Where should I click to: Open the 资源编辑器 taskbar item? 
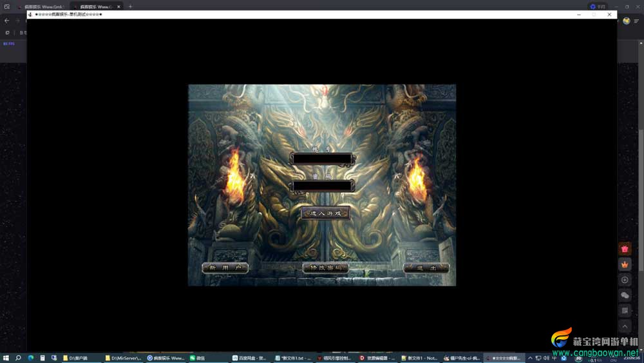(377, 358)
